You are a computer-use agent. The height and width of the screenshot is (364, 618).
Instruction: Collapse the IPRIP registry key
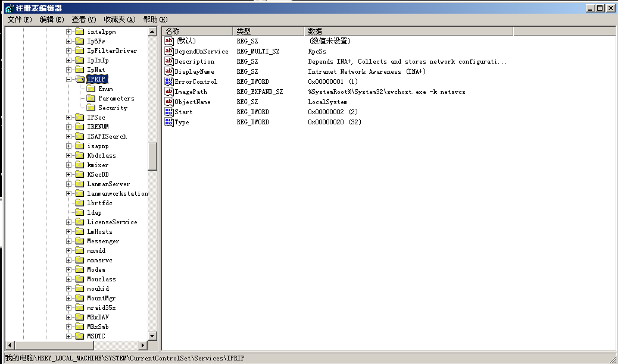(x=69, y=79)
